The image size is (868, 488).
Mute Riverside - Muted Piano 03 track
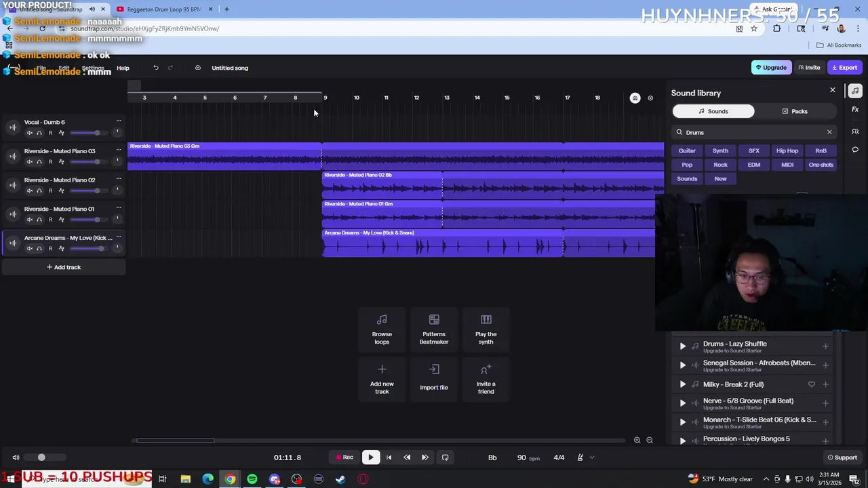[29, 162]
